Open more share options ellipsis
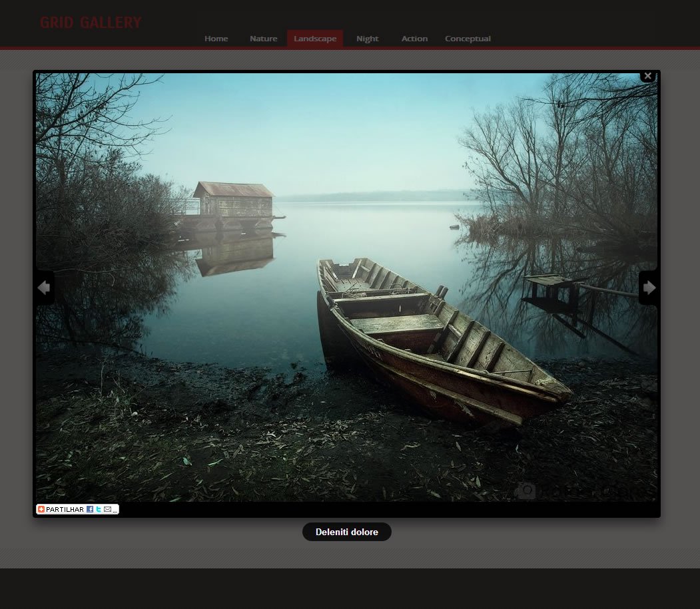 tap(115, 511)
